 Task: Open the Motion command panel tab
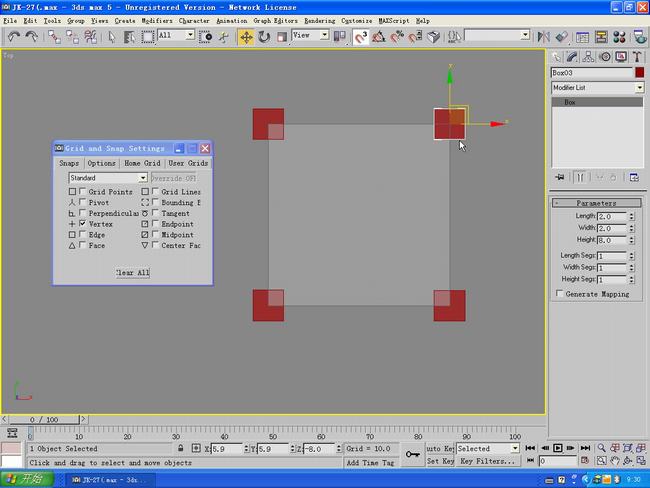[x=605, y=57]
